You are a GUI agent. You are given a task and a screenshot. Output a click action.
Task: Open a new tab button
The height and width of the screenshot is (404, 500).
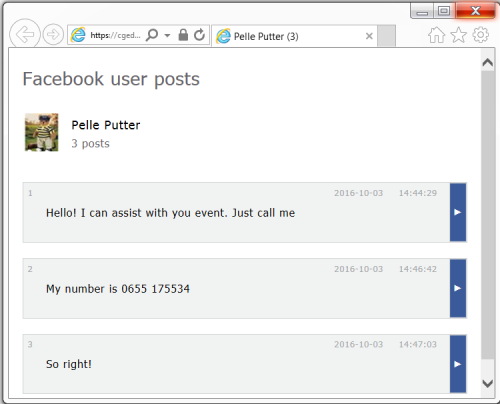(x=387, y=36)
